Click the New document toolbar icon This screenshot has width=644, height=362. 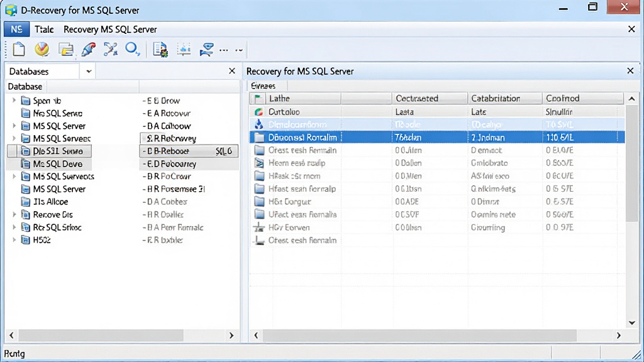19,49
